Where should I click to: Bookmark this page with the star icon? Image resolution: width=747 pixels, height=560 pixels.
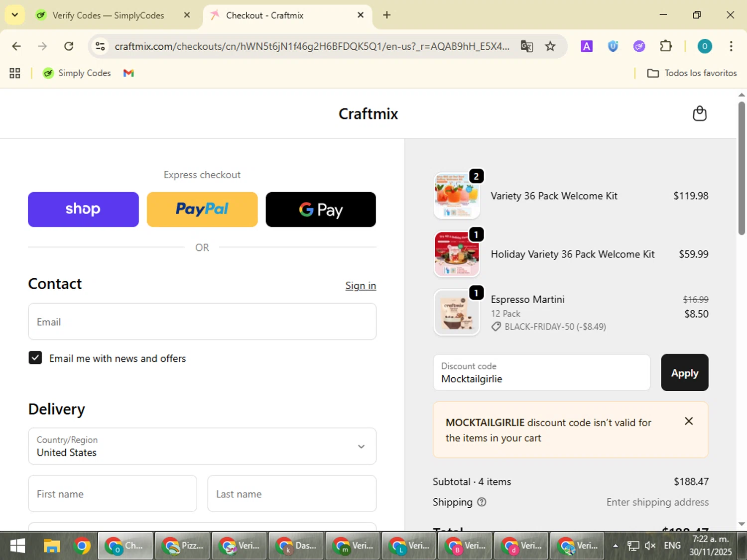pyautogui.click(x=550, y=46)
